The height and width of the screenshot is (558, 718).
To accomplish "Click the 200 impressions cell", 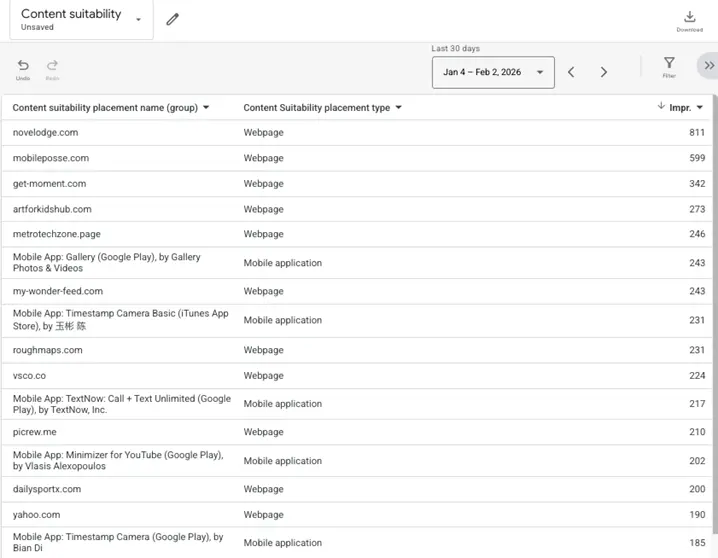I will click(x=697, y=489).
